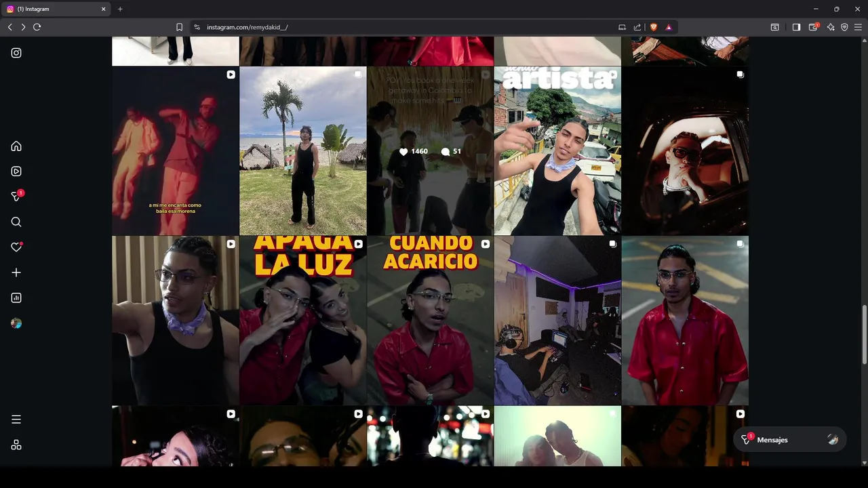The height and width of the screenshot is (488, 868).
Task: Close the Instagram tab
Action: [x=103, y=9]
